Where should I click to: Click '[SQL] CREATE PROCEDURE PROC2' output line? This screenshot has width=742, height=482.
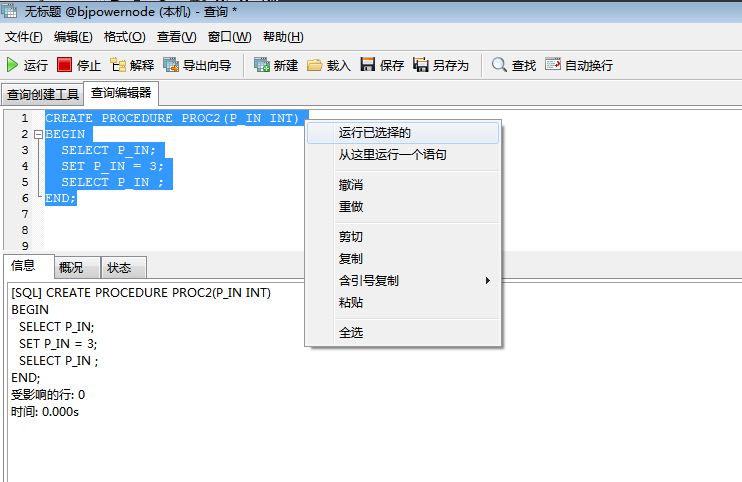tap(141, 293)
